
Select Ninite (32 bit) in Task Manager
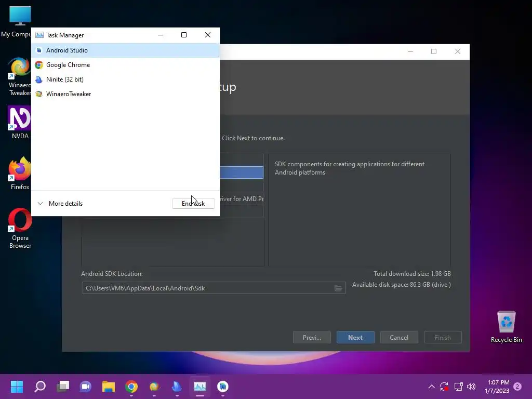tap(126, 79)
